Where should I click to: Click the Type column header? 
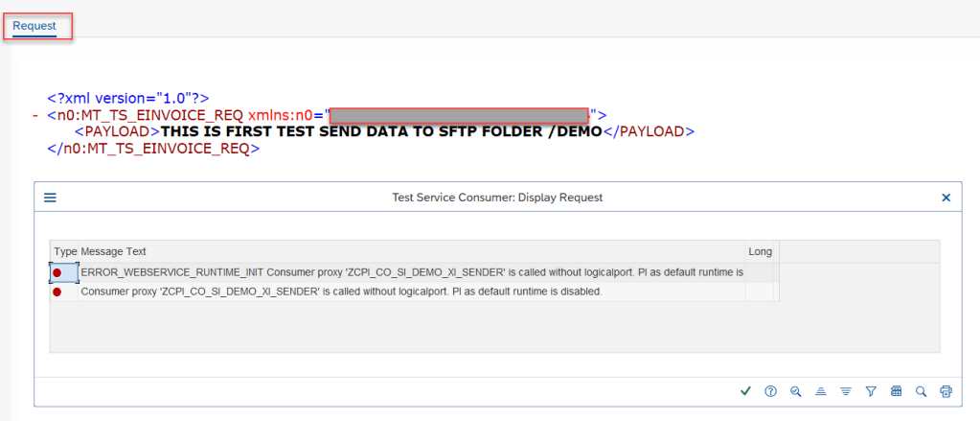coord(65,251)
